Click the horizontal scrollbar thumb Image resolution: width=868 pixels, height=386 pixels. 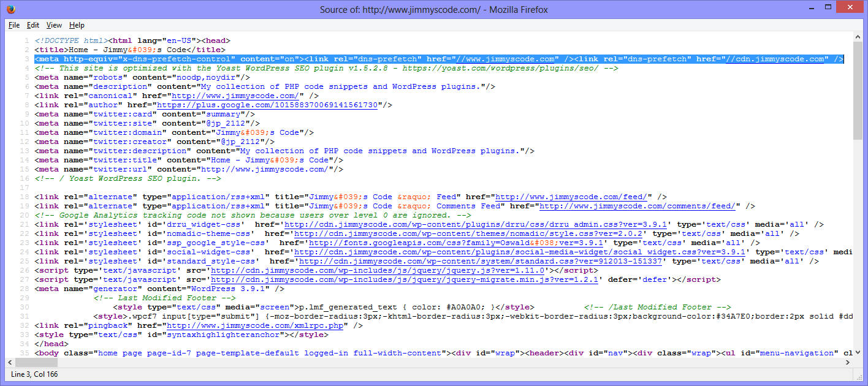coord(36,362)
